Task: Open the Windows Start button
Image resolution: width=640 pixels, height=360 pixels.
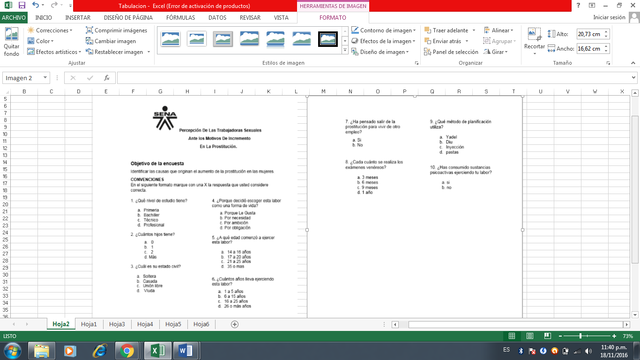Action: click(13, 351)
